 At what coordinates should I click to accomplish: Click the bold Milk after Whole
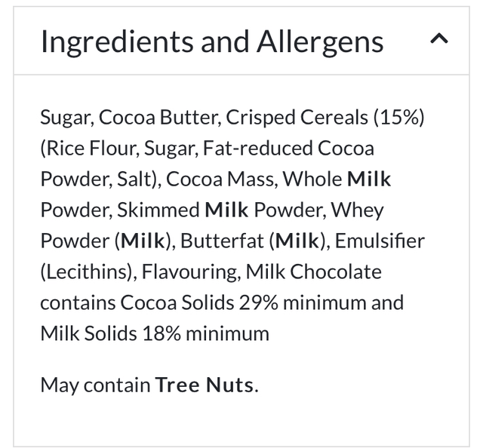click(x=369, y=179)
